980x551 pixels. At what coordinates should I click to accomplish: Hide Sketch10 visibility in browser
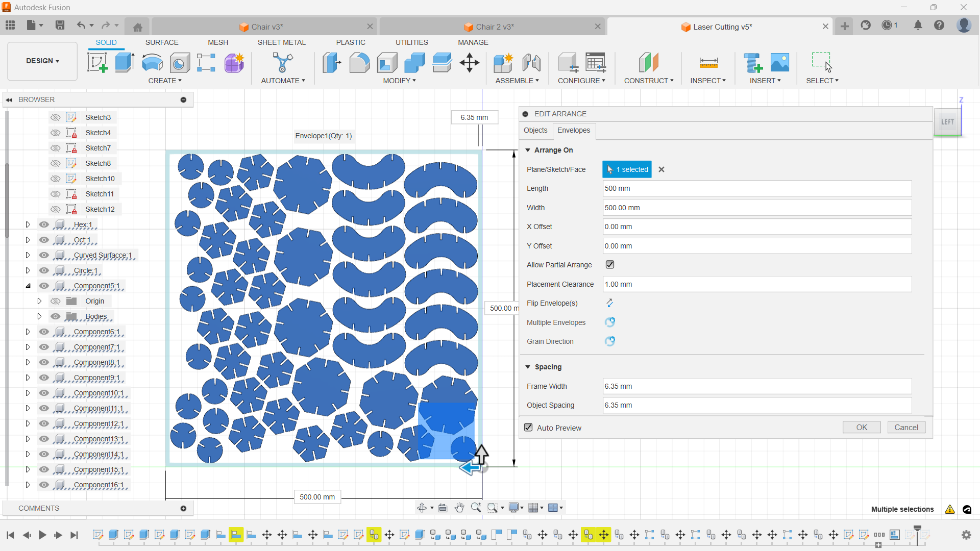pos(55,178)
